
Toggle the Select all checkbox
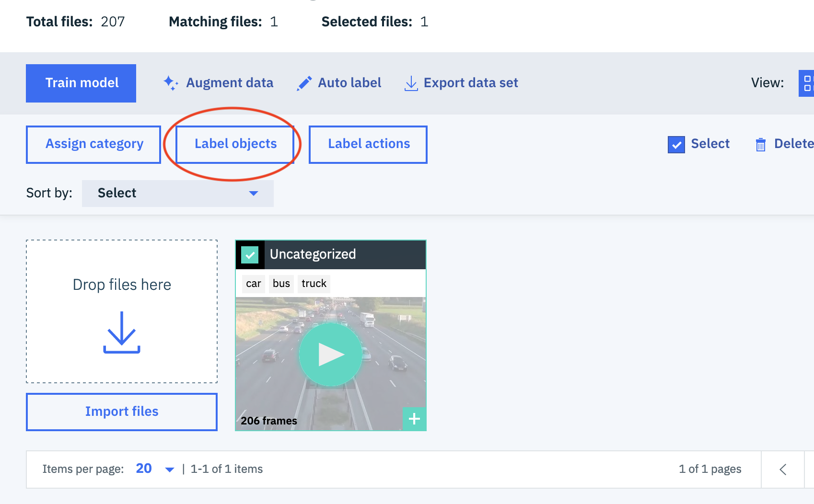[676, 144]
